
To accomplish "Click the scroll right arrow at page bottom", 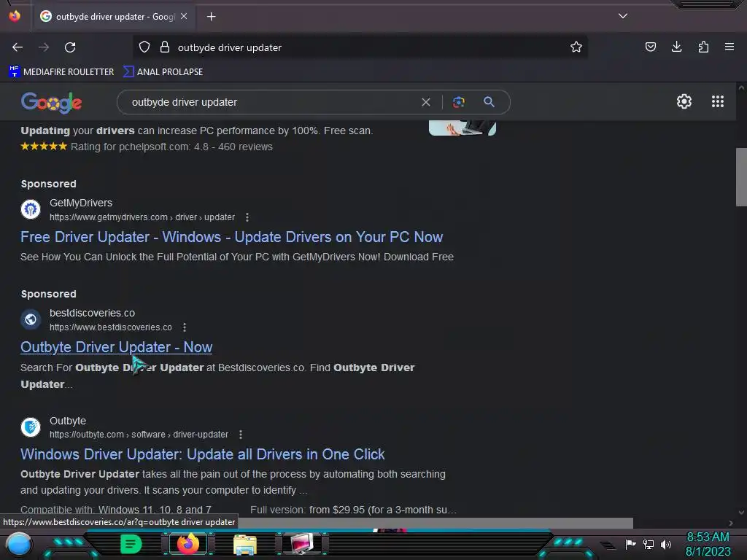I will (x=731, y=523).
